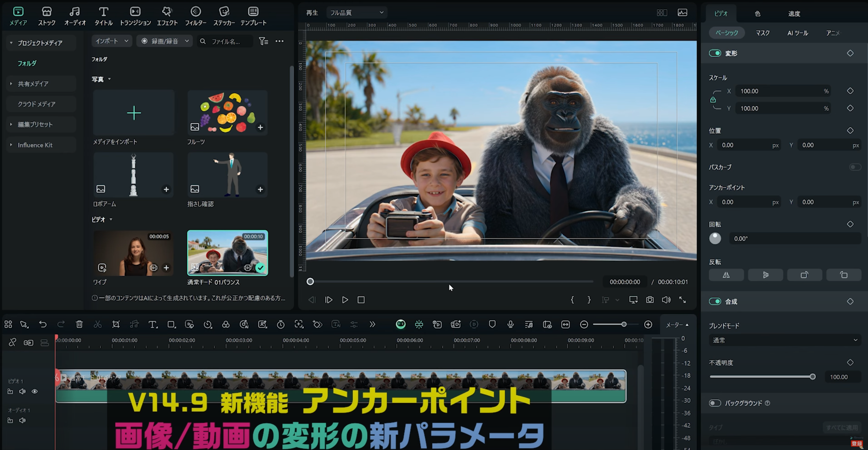Open the トランジション tab
Viewport: 868px width, 450px height.
coord(135,16)
